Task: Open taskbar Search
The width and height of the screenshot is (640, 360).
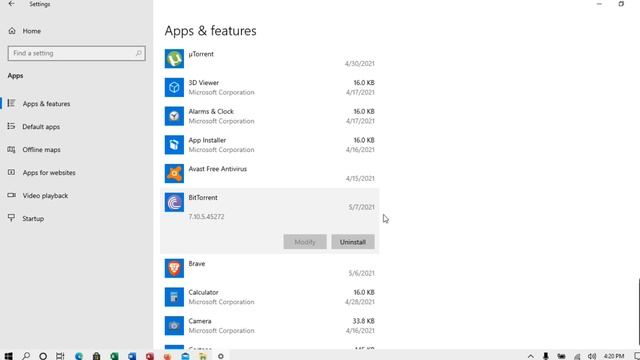Action: pos(26,356)
